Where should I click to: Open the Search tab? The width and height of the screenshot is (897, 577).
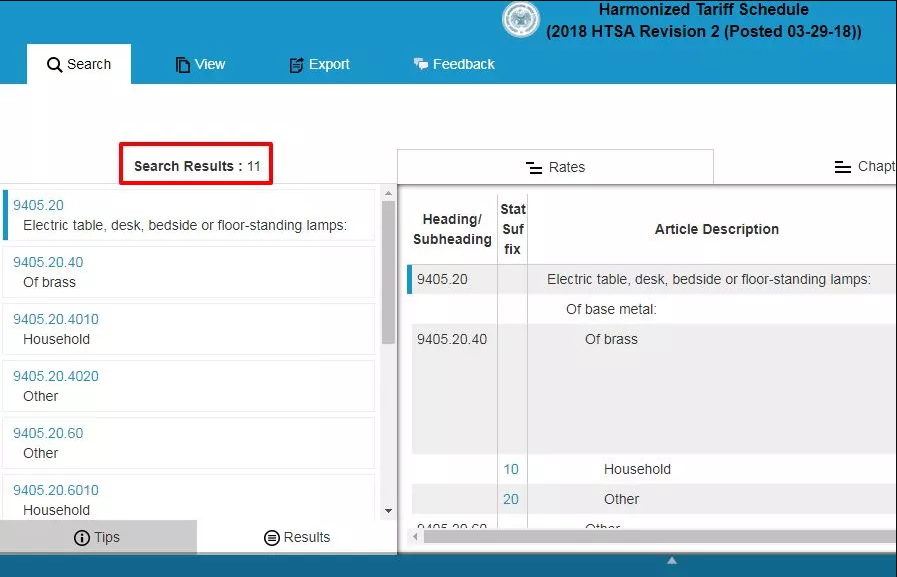coord(79,64)
